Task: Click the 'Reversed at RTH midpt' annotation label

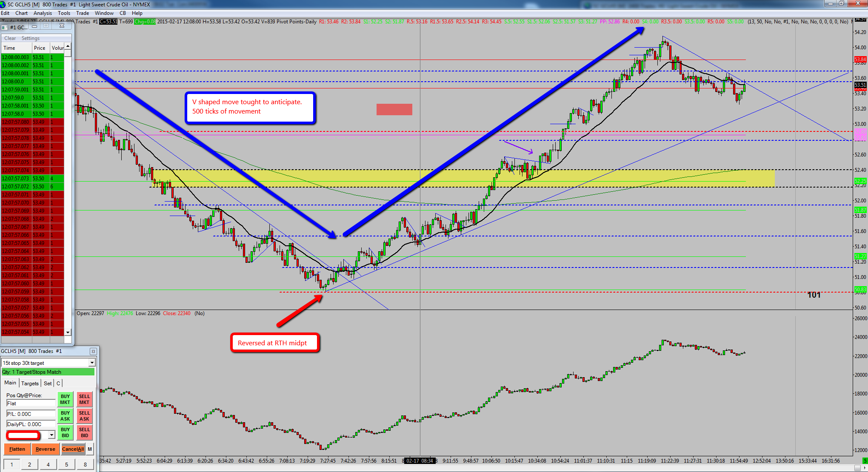Action: tap(275, 343)
